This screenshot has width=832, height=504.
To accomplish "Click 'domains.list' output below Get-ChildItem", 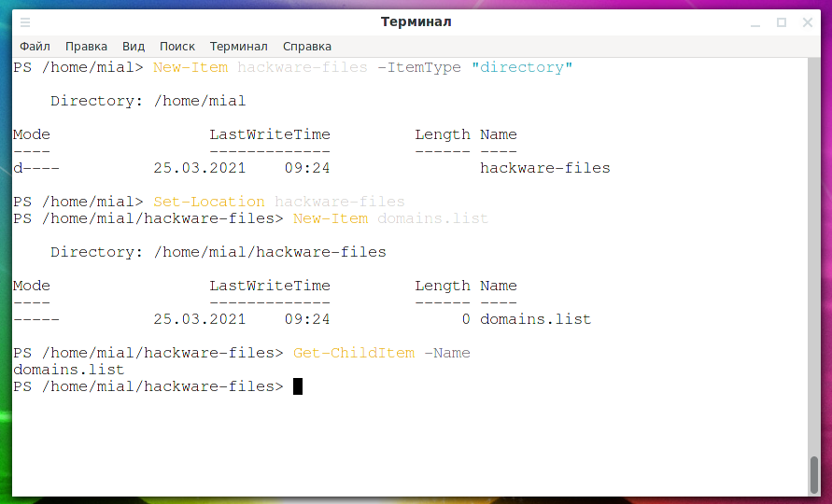I will coord(68,370).
